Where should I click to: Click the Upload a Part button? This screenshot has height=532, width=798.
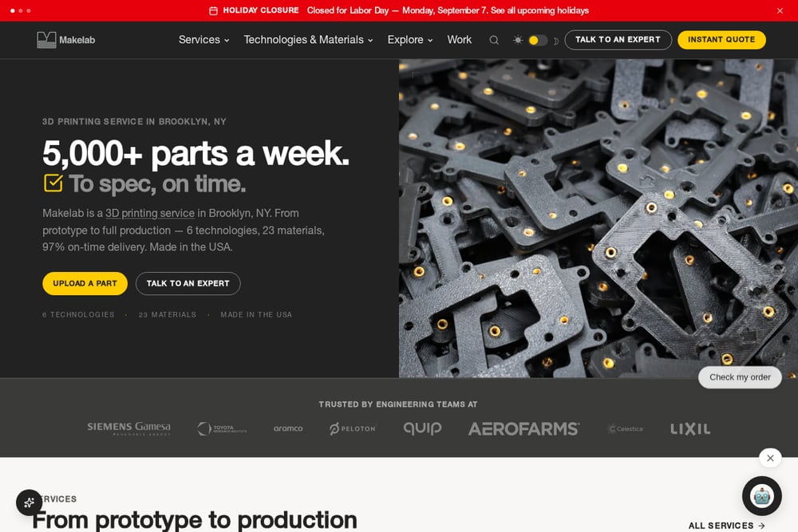pos(85,283)
